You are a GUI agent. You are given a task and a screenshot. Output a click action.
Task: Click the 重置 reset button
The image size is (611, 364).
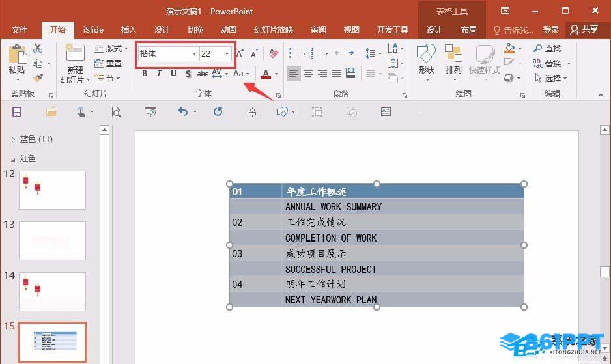pyautogui.click(x=108, y=63)
